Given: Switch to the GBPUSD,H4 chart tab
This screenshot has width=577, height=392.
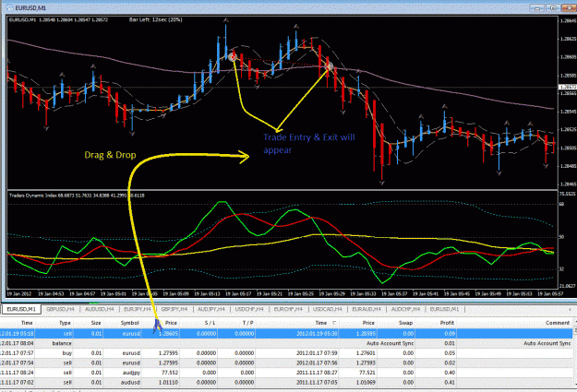Looking at the screenshot, I should (x=60, y=309).
